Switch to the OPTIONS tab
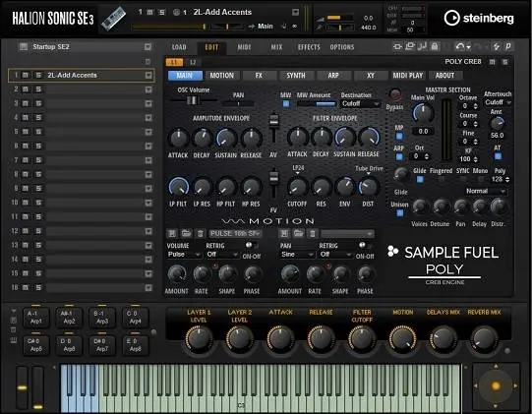532x414 pixels. pyautogui.click(x=342, y=47)
